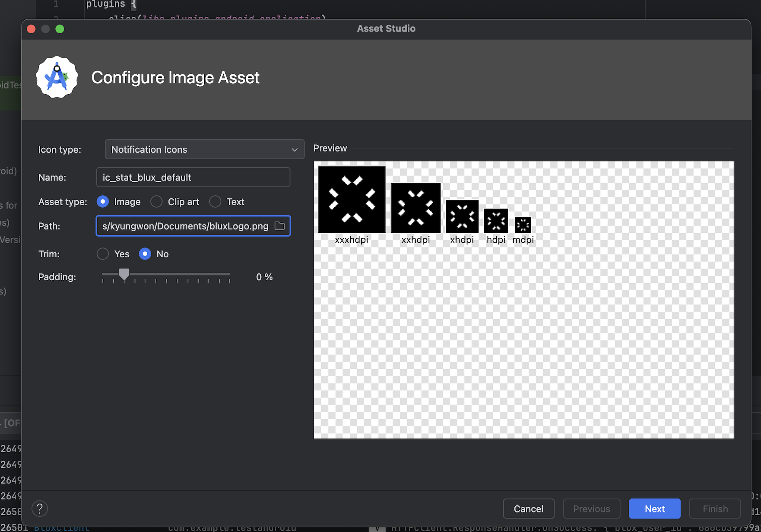Select the Text asset type
The width and height of the screenshot is (761, 532).
click(x=215, y=202)
